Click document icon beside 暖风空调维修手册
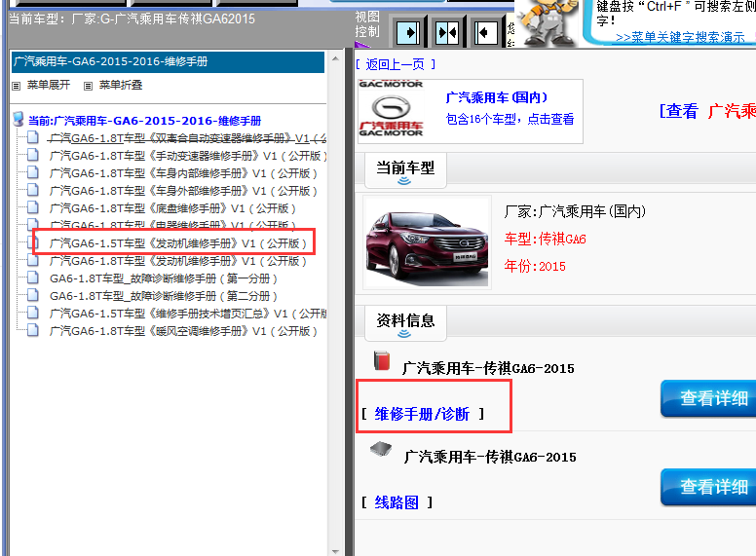Viewport: 756px width, 556px height. tap(33, 330)
